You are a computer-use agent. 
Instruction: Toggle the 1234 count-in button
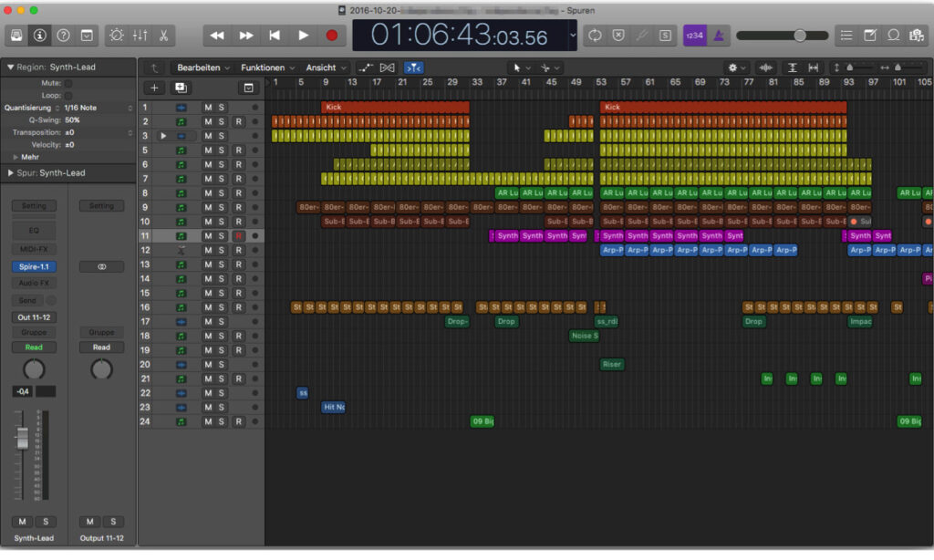[x=694, y=36]
